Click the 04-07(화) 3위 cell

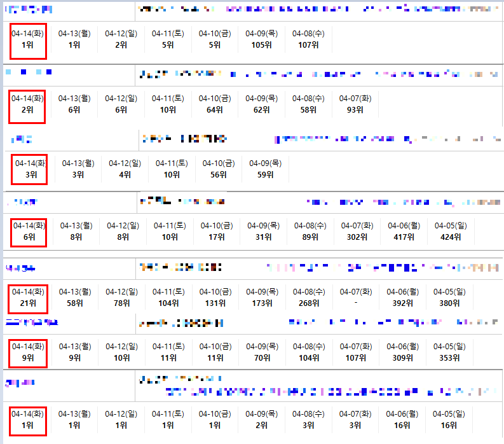click(x=355, y=420)
